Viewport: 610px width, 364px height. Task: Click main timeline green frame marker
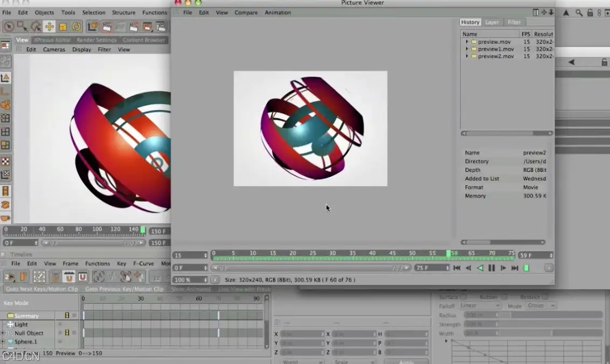(143, 230)
